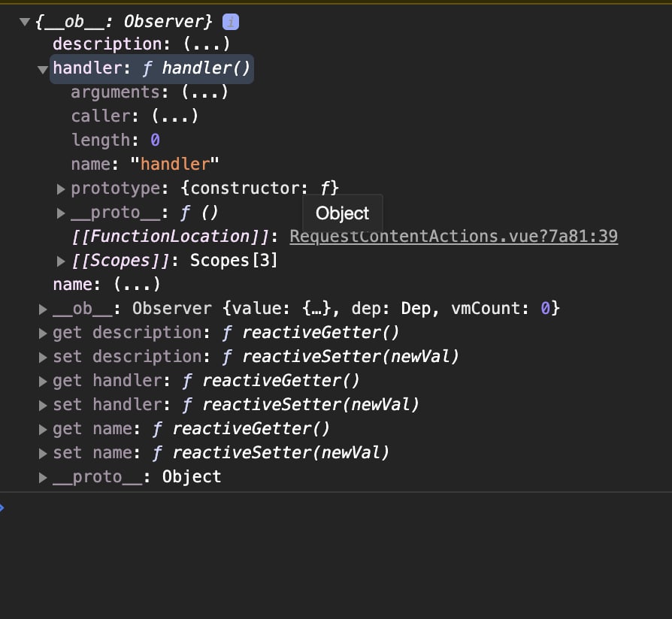
Task: Focus the console prompt input line
Action: point(336,509)
